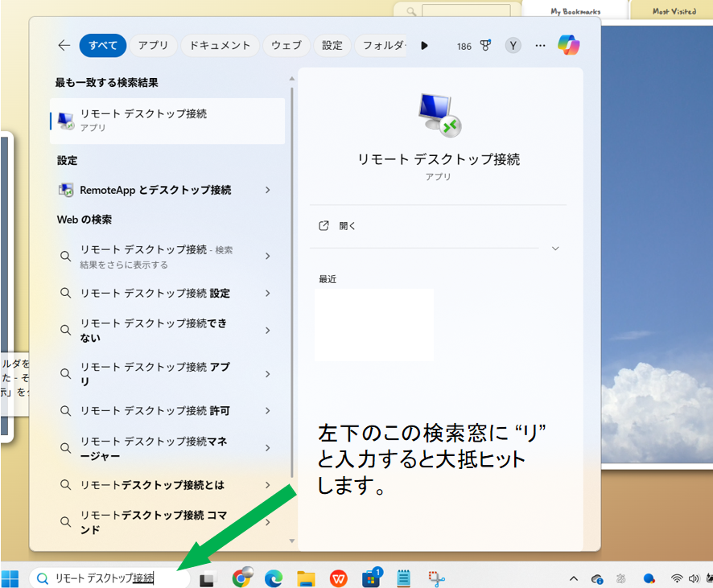Select the アプリ filter tab

point(153,46)
